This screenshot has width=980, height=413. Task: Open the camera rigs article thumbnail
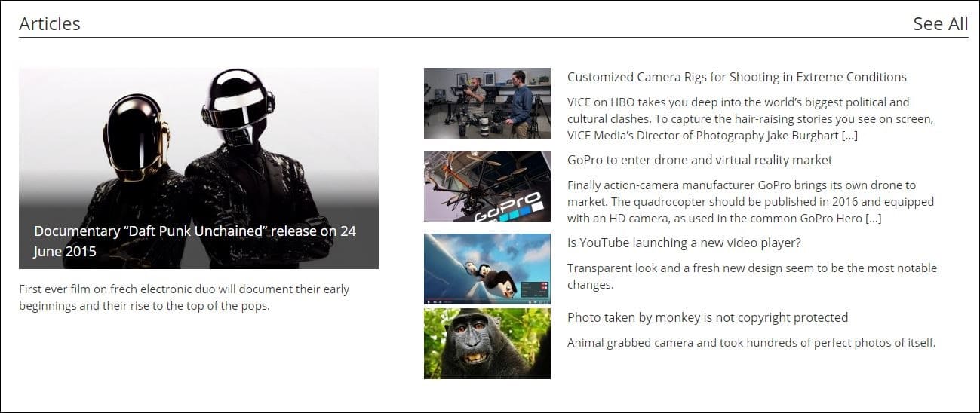487,103
